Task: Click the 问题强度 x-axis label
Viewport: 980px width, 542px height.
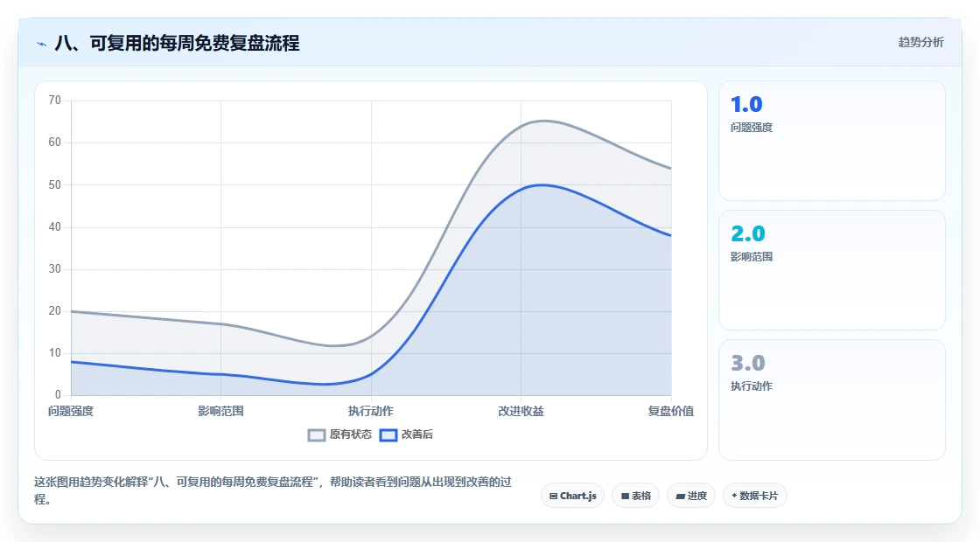Action: click(x=71, y=411)
